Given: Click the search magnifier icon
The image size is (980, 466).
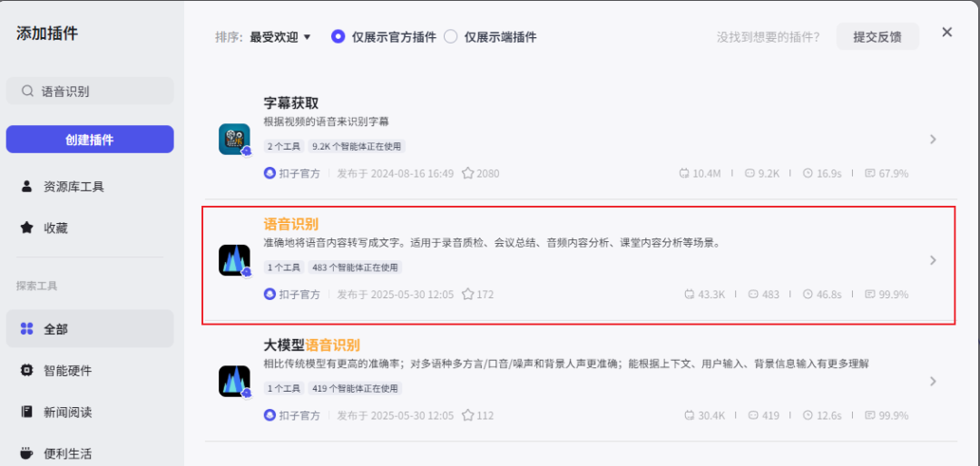Looking at the screenshot, I should pos(27,91).
